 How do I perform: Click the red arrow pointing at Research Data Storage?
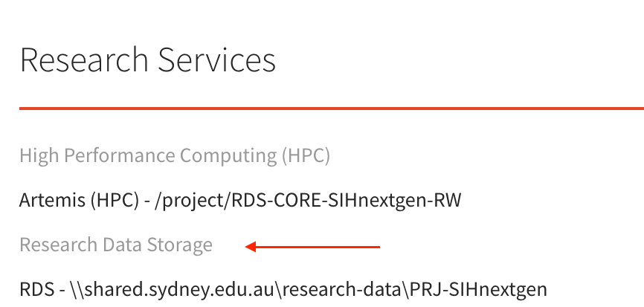pyautogui.click(x=312, y=247)
